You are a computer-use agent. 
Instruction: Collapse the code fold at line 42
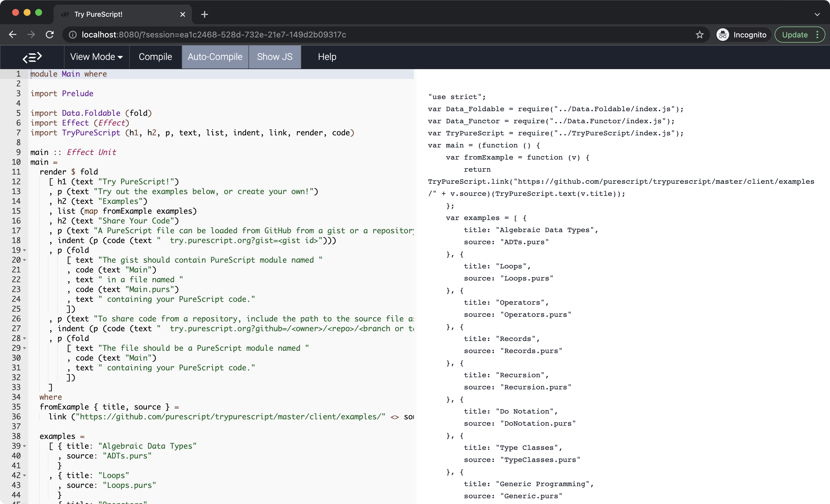point(24,476)
